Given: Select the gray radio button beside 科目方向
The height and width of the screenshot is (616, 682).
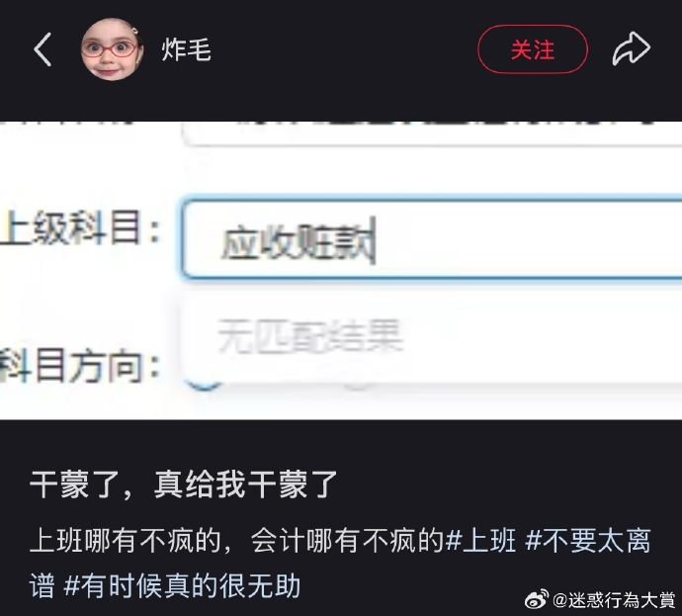Looking at the screenshot, I should (x=358, y=386).
